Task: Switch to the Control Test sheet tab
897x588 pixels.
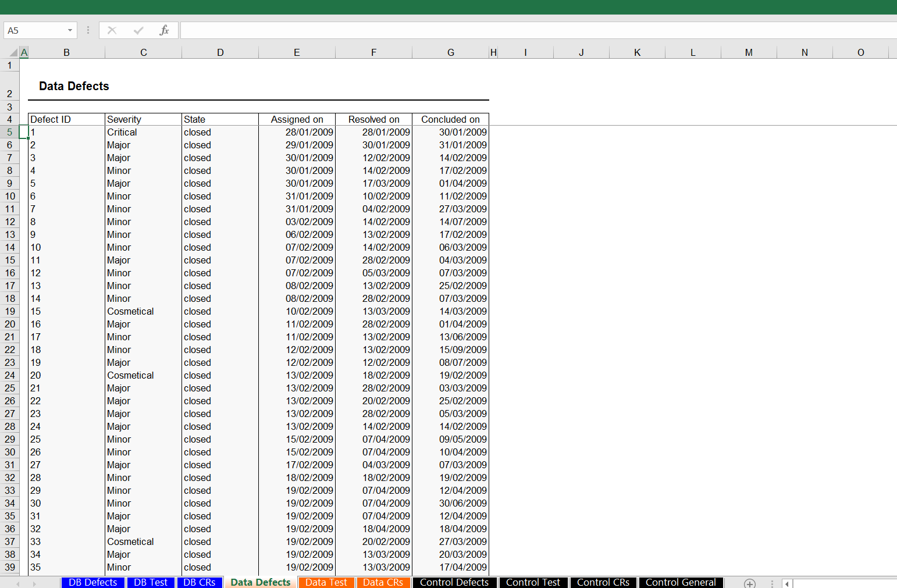Action: pyautogui.click(x=533, y=582)
